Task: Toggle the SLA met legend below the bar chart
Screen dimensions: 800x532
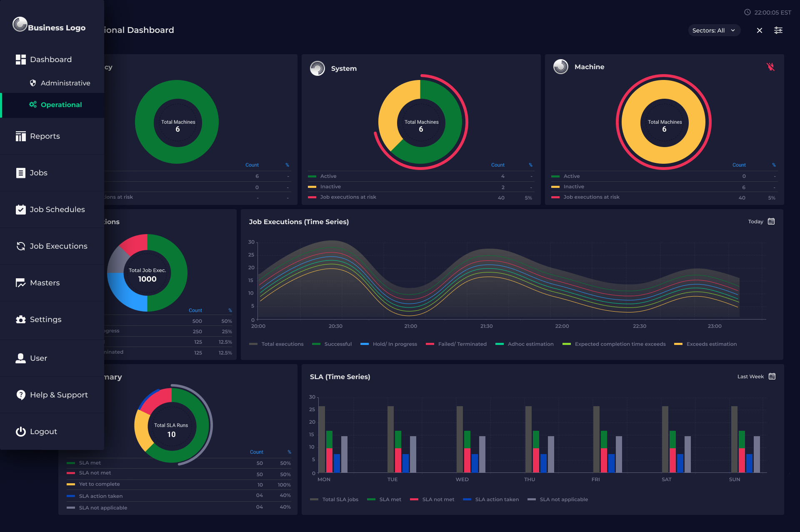Action: coord(384,499)
